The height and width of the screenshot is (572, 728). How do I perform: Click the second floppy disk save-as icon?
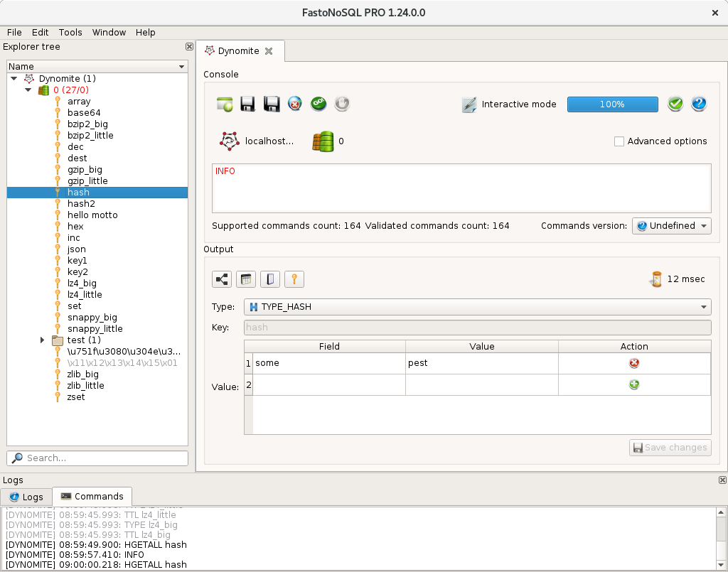pyautogui.click(x=272, y=104)
